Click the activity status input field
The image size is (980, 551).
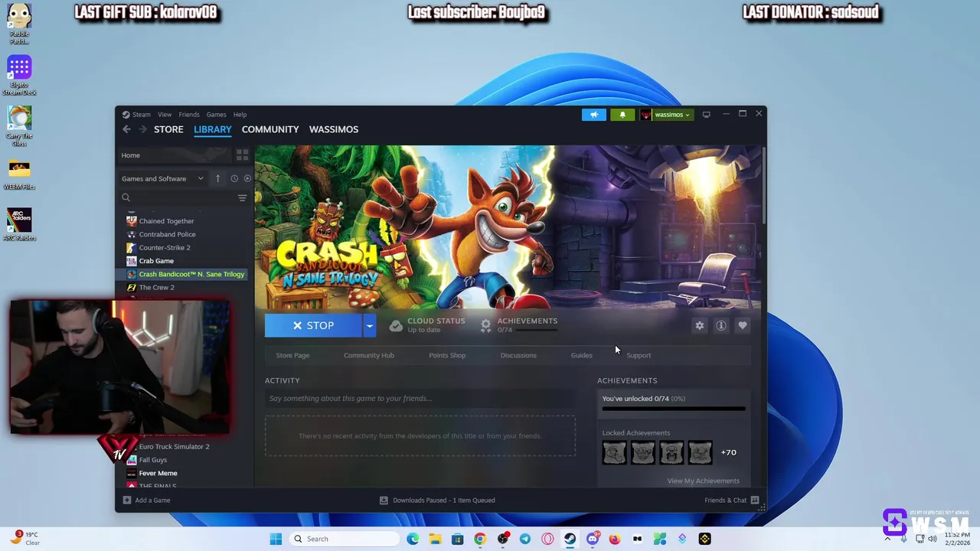click(x=420, y=399)
